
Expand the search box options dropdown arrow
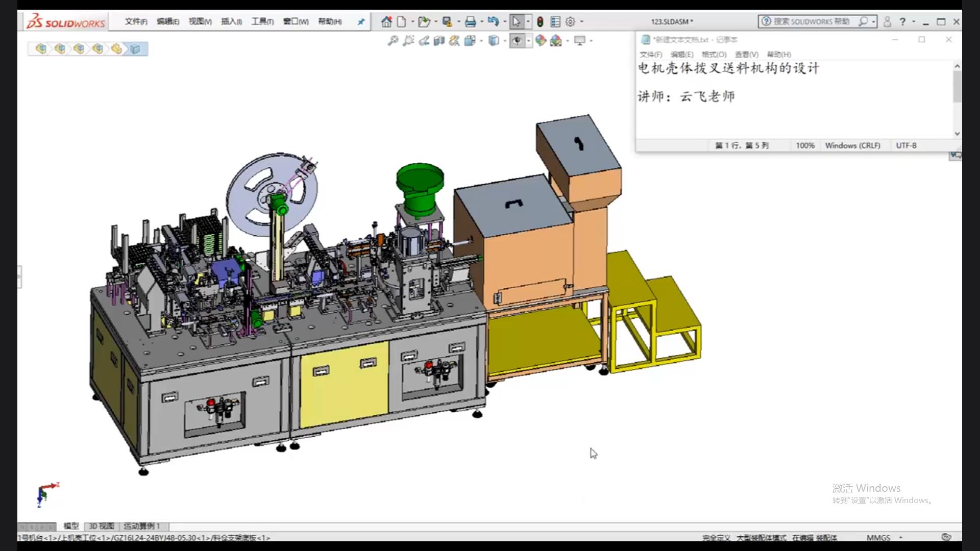(x=873, y=21)
